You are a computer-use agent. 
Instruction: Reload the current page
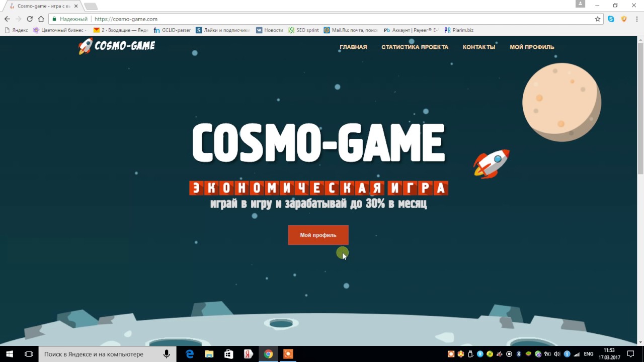coord(30,19)
